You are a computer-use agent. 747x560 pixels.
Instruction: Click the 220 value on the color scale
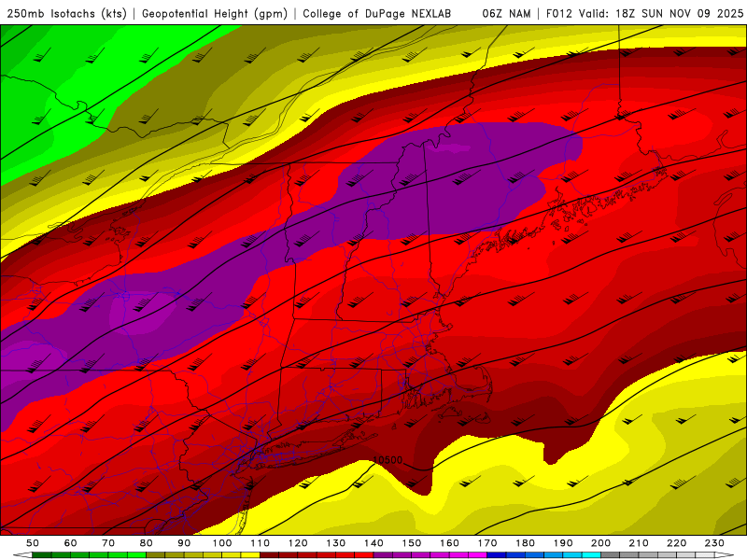[x=676, y=543]
